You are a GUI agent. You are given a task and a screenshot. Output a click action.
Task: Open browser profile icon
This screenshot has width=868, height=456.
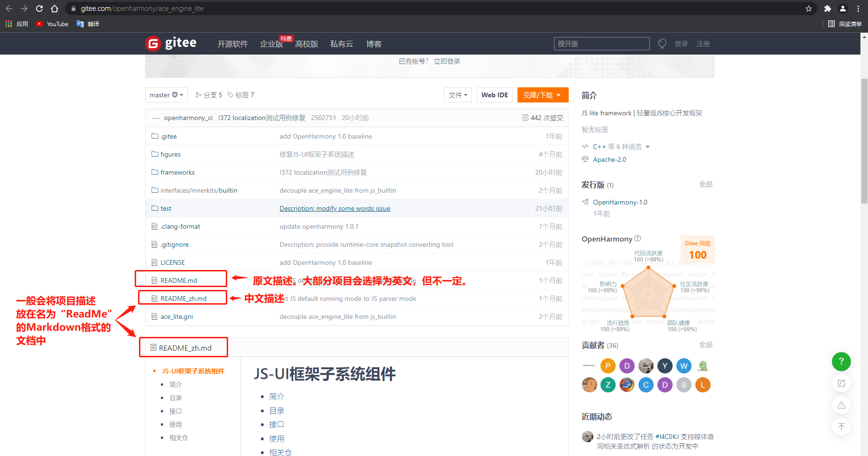843,9
